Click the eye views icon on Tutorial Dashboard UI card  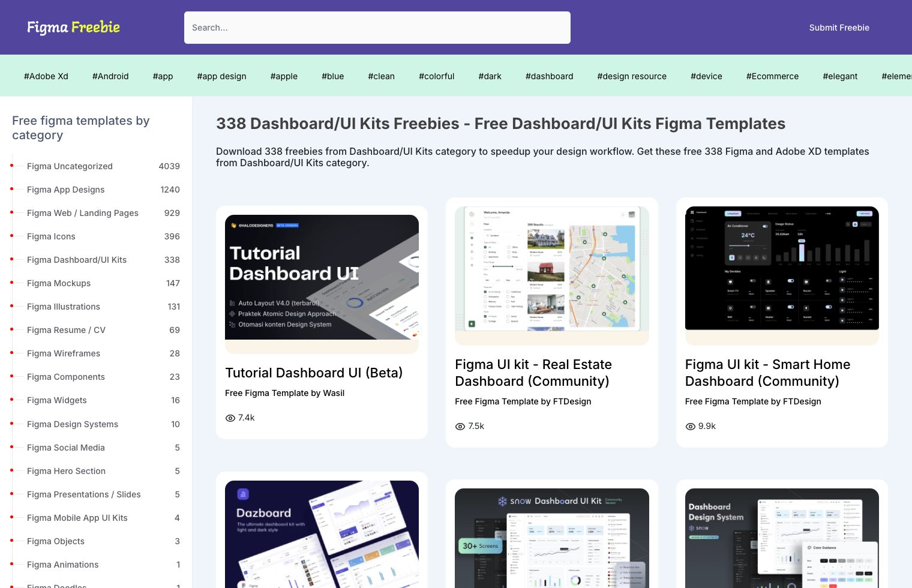(230, 418)
